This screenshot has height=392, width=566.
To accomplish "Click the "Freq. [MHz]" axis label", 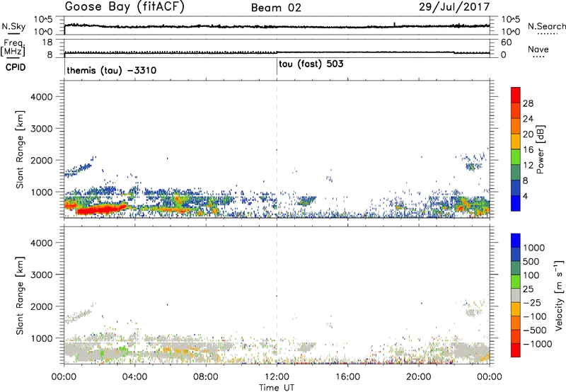I will coord(13,48).
